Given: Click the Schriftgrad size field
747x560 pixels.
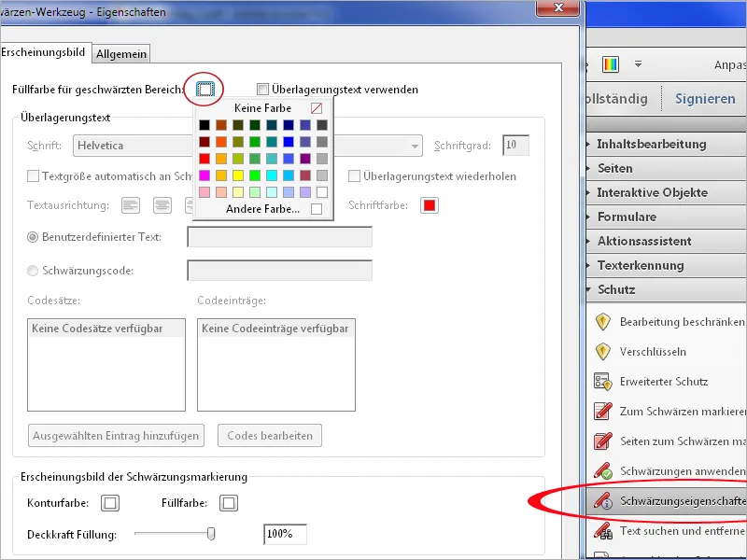Looking at the screenshot, I should click(516, 146).
